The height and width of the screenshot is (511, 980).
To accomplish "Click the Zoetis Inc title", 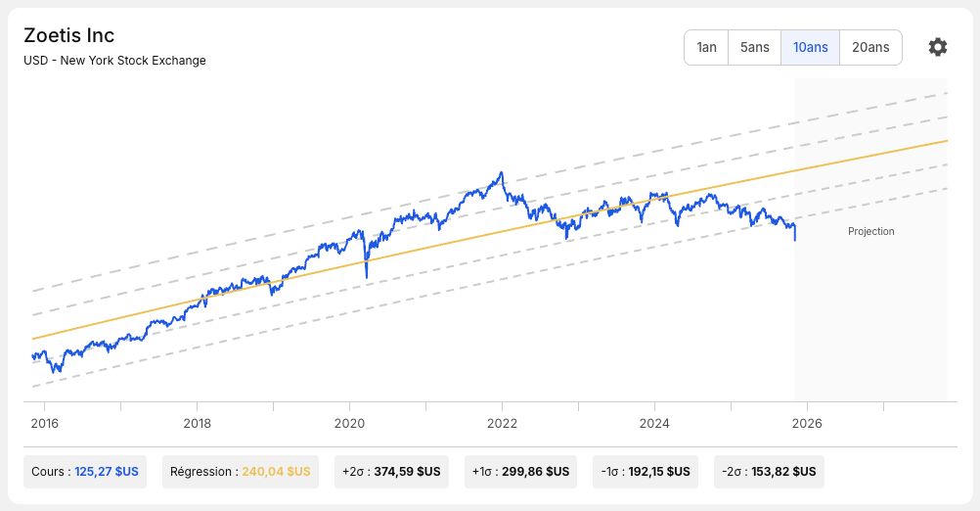I will coord(68,35).
